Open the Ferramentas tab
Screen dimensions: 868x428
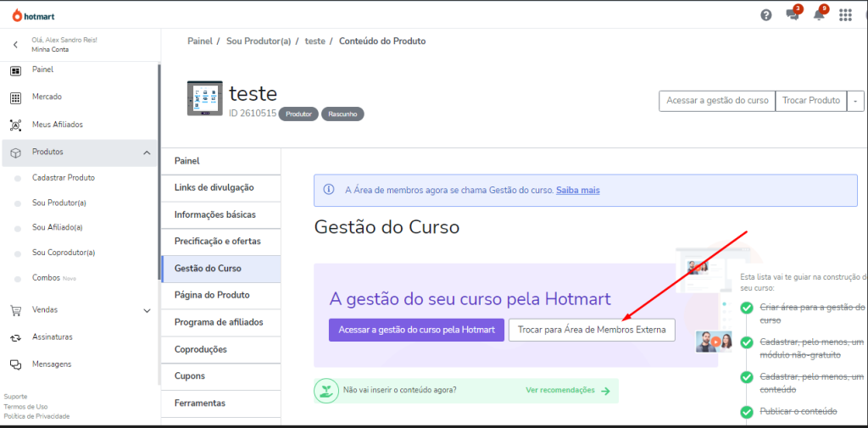[221, 403]
